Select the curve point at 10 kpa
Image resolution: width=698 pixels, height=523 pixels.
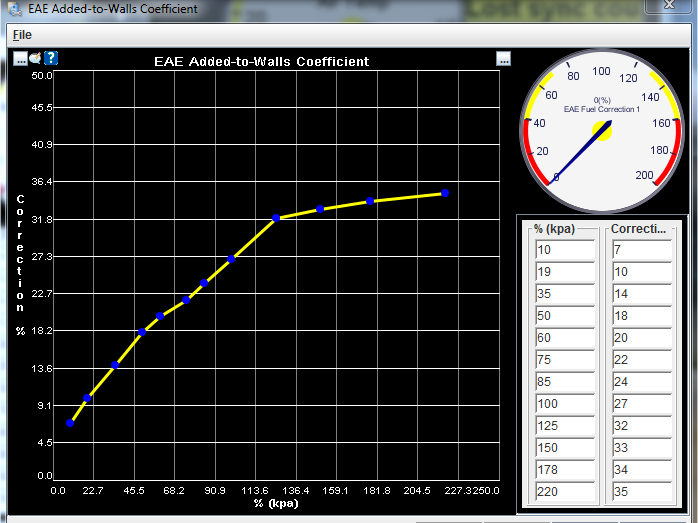pyautogui.click(x=70, y=423)
